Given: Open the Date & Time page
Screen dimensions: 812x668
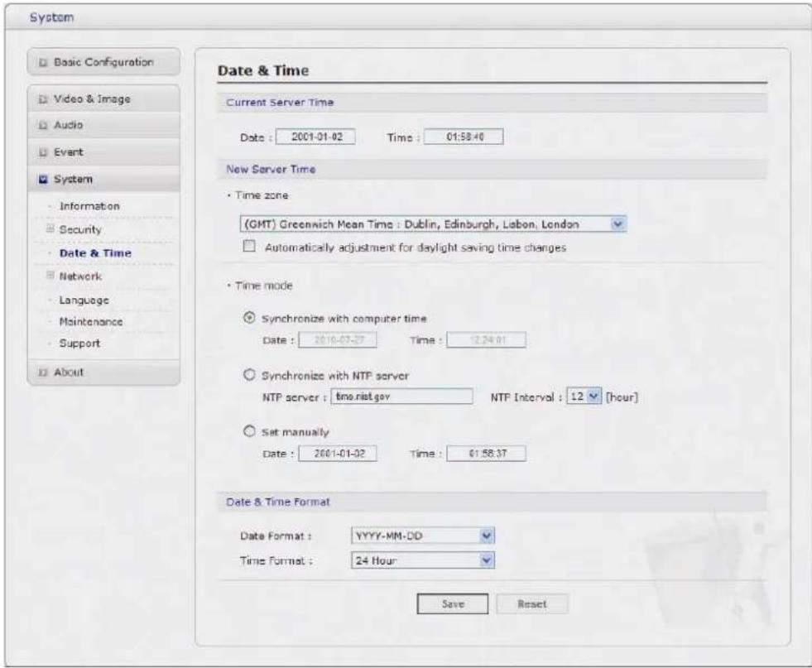Looking at the screenshot, I should [95, 253].
